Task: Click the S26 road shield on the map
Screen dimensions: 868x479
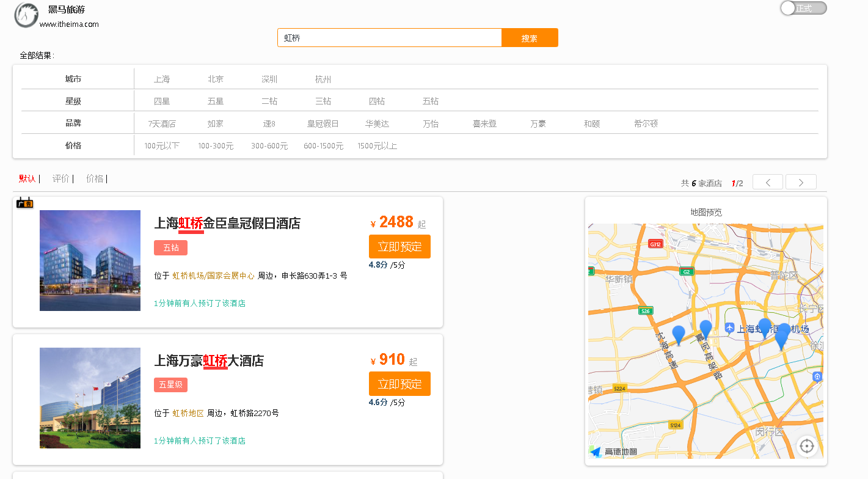Action: (645, 311)
